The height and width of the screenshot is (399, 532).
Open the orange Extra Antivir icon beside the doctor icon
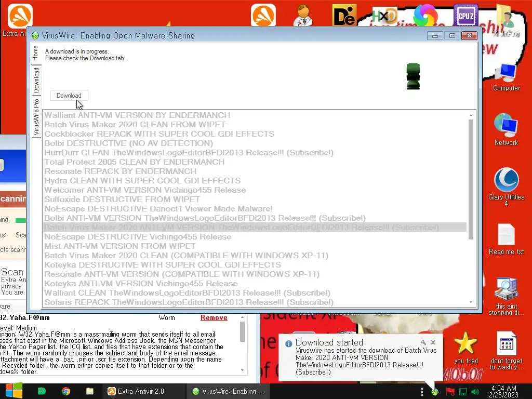(x=263, y=15)
